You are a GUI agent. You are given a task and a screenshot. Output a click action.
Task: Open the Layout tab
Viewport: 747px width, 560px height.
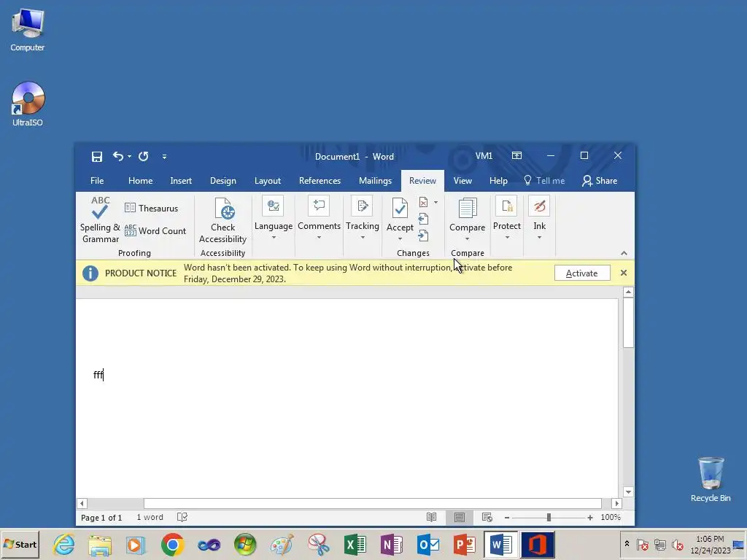click(267, 181)
